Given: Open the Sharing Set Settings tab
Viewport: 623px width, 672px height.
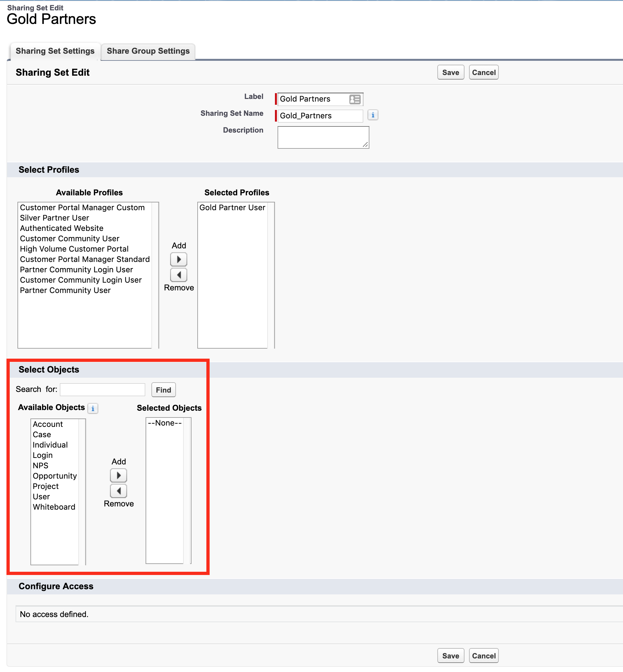Looking at the screenshot, I should coord(55,51).
